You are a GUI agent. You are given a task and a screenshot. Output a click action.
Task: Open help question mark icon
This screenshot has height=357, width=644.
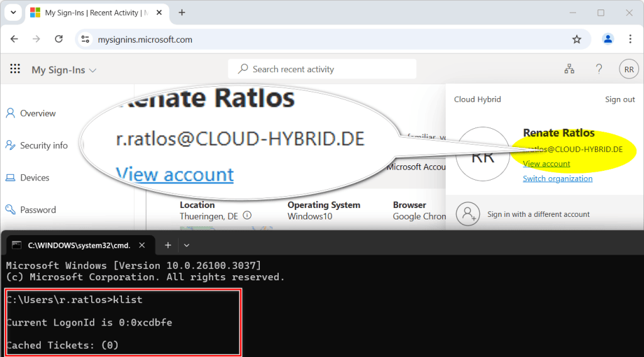(599, 69)
